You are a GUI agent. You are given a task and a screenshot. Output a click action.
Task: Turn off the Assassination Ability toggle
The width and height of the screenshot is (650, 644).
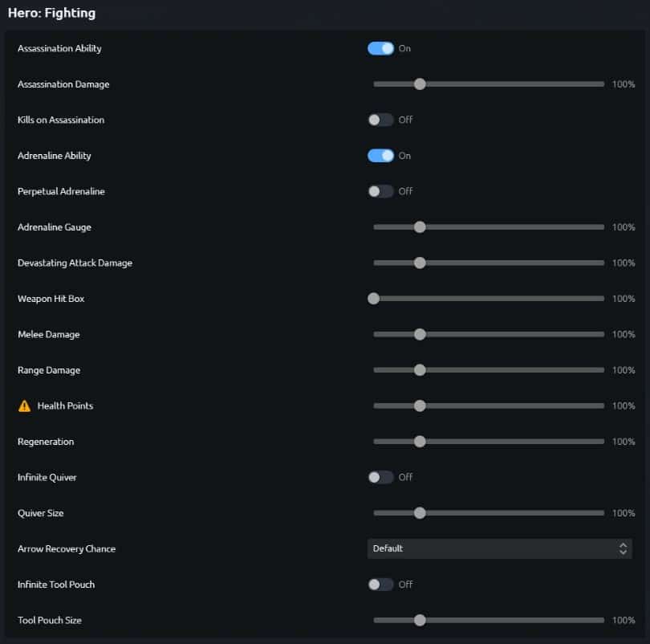point(380,48)
